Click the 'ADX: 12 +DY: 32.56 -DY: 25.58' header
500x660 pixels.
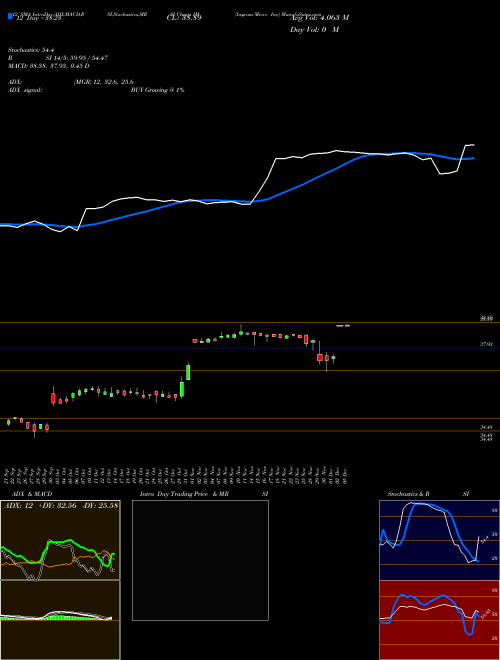(61, 505)
